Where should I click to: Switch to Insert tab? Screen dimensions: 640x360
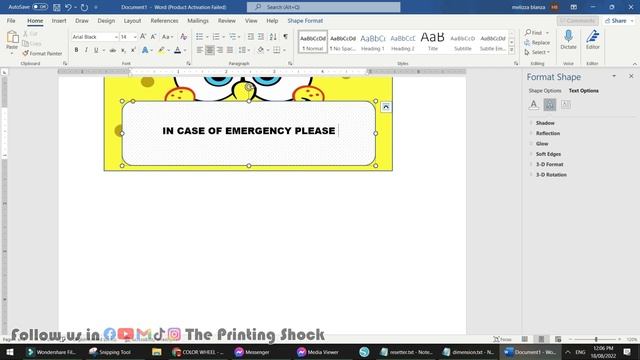pos(59,21)
